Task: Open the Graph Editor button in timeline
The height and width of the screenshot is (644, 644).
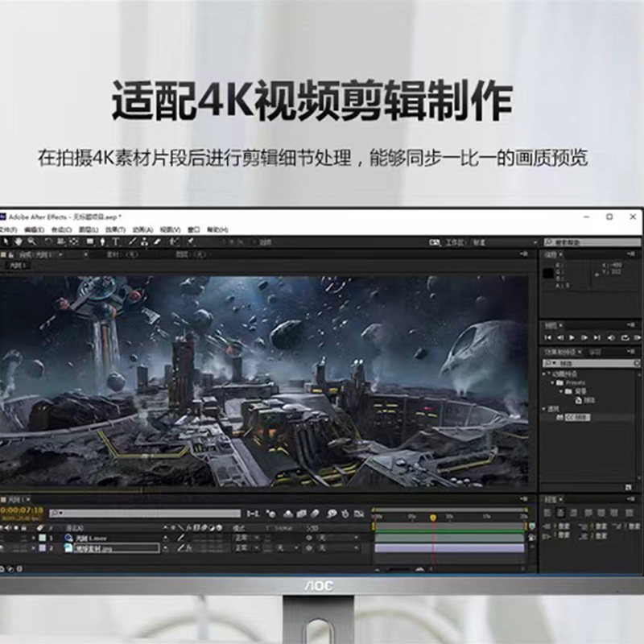Action: click(x=359, y=514)
